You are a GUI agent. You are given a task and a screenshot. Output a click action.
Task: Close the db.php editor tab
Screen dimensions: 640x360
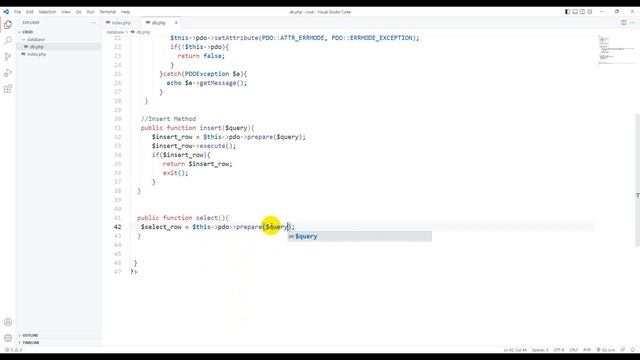[176, 23]
